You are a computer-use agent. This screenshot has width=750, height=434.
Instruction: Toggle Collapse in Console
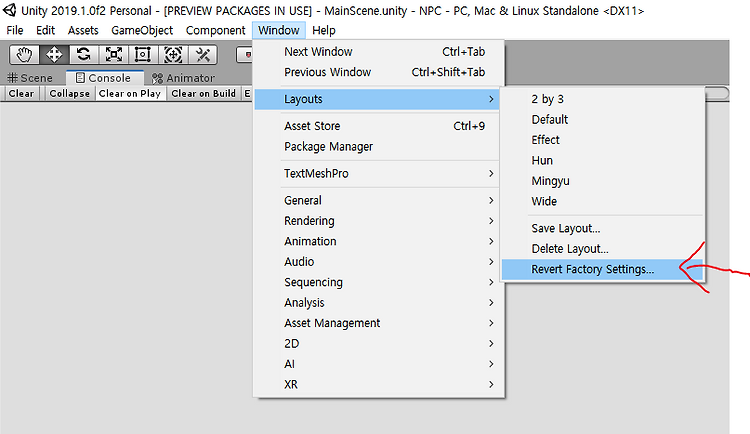tap(69, 93)
